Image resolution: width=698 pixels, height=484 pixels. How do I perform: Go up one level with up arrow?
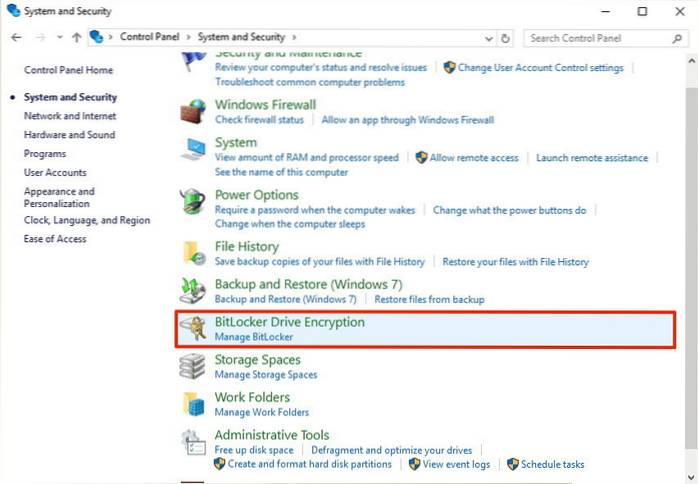(x=77, y=37)
